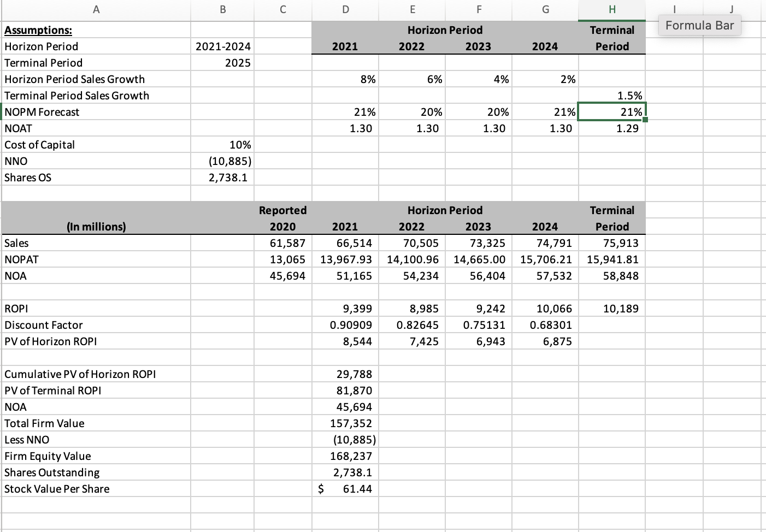
Task: Click the Formula Bar tooltip
Action: click(699, 25)
